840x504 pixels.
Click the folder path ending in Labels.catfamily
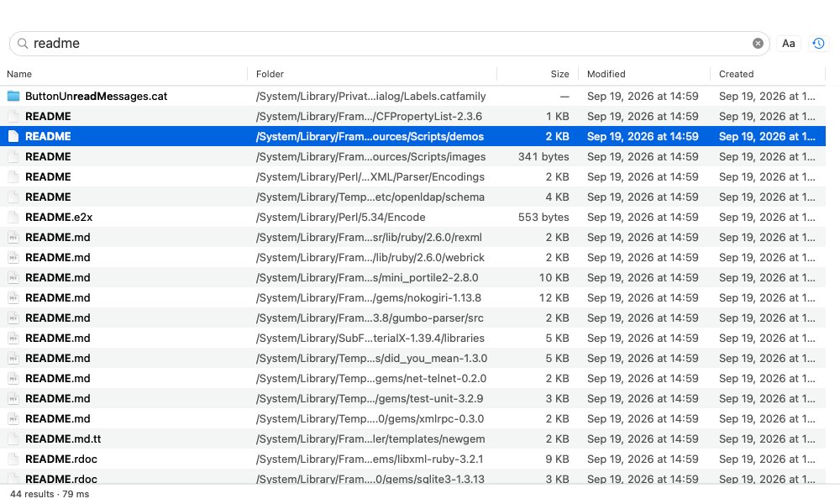(x=370, y=97)
